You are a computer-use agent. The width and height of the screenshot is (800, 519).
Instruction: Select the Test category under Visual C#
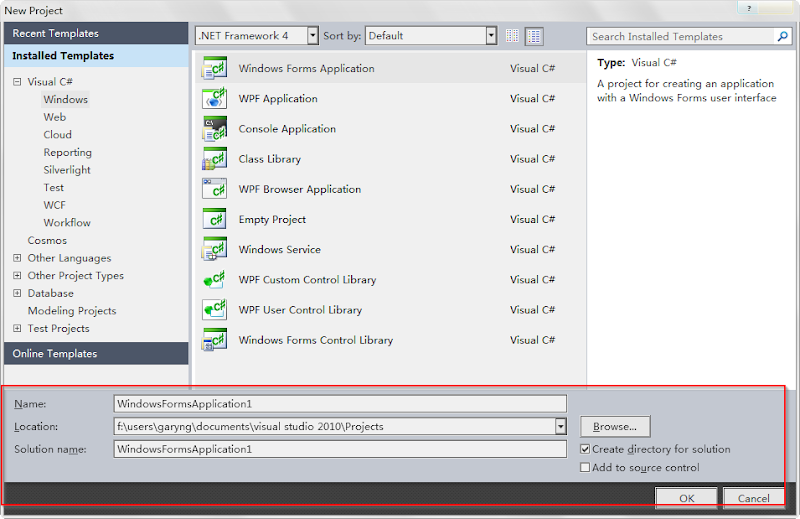tap(54, 187)
